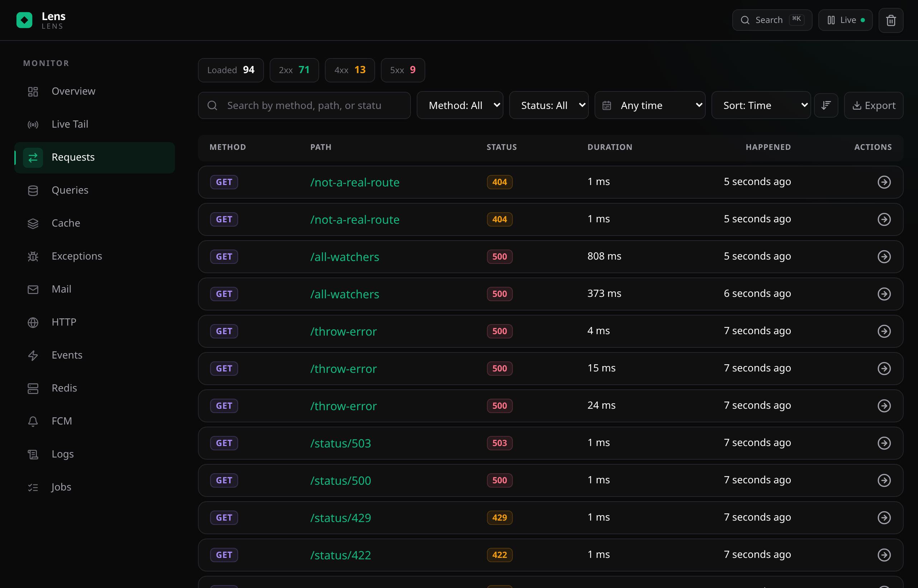Click the HTTP globe icon
918x588 pixels.
click(x=33, y=322)
